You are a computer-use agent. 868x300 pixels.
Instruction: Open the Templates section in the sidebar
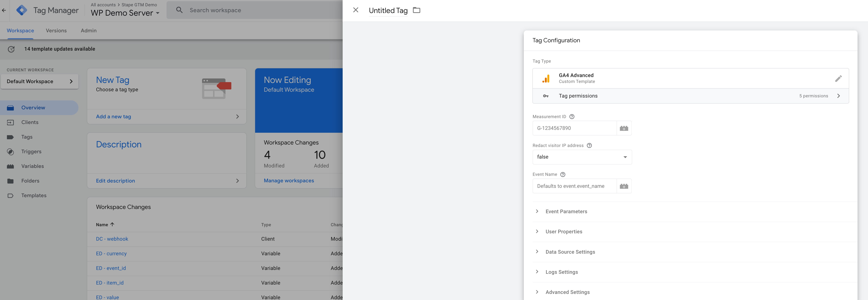click(x=34, y=195)
